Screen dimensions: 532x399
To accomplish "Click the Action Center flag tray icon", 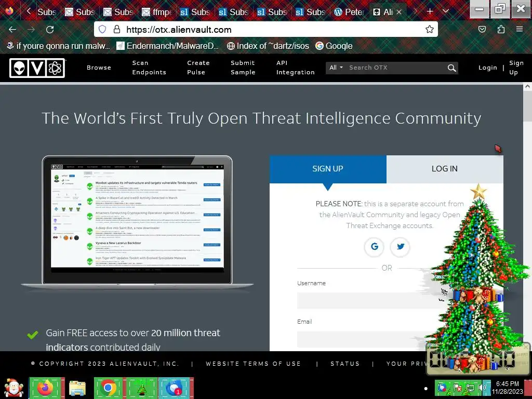I will [458, 388].
